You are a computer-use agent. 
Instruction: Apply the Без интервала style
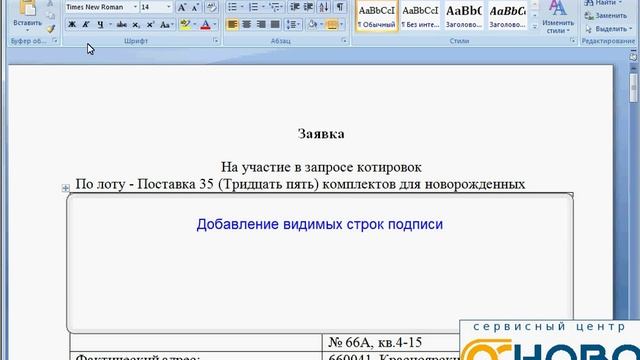[420, 16]
